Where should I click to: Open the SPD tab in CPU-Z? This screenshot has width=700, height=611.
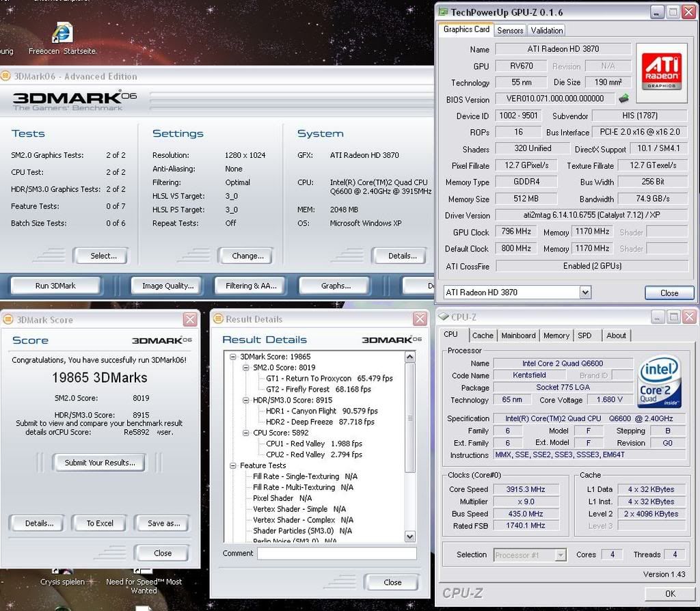pyautogui.click(x=584, y=335)
